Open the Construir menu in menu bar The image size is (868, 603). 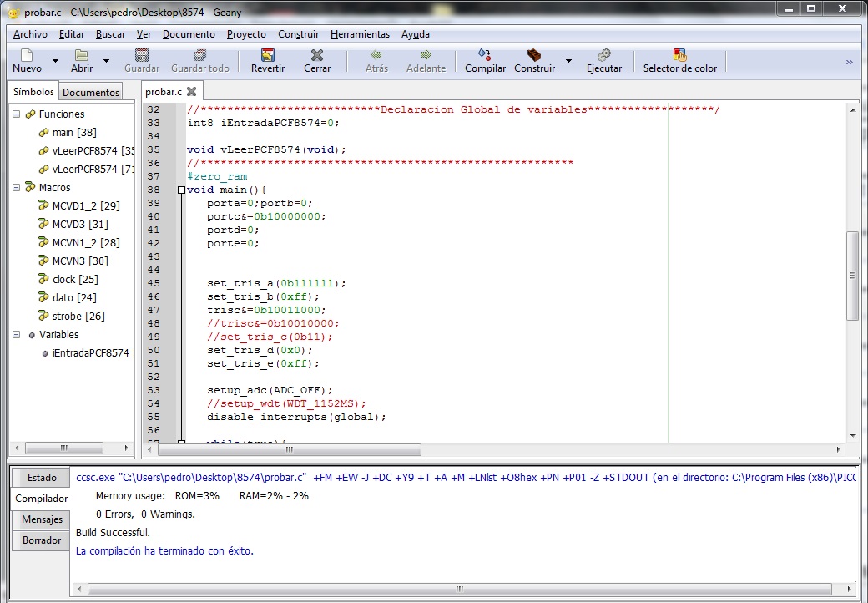(299, 33)
